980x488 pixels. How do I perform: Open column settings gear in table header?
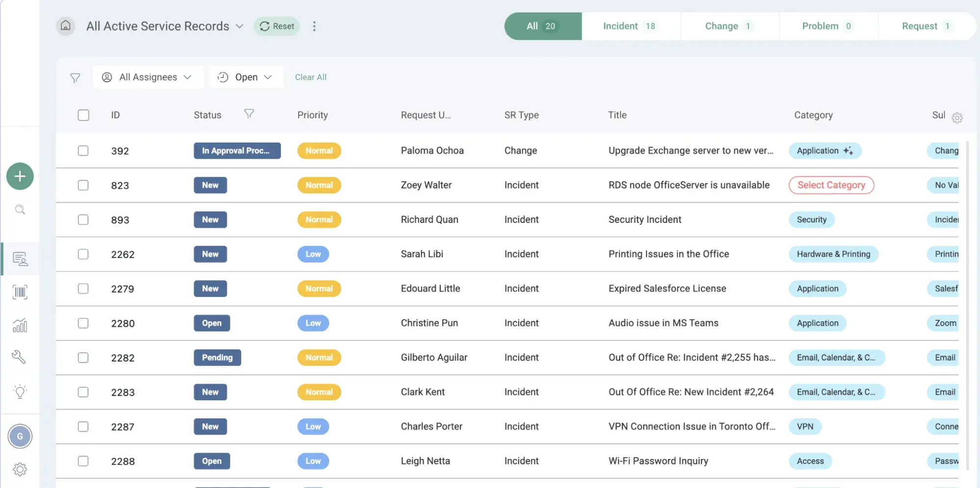[x=956, y=118]
